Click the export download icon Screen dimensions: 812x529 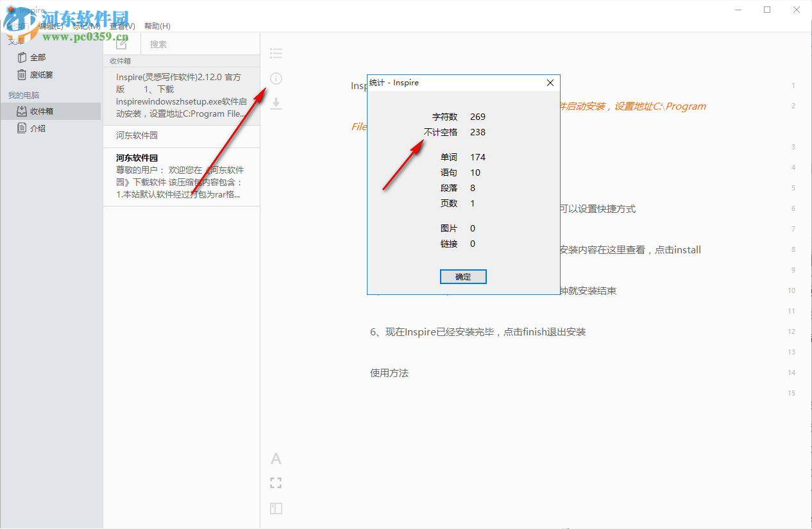click(276, 103)
